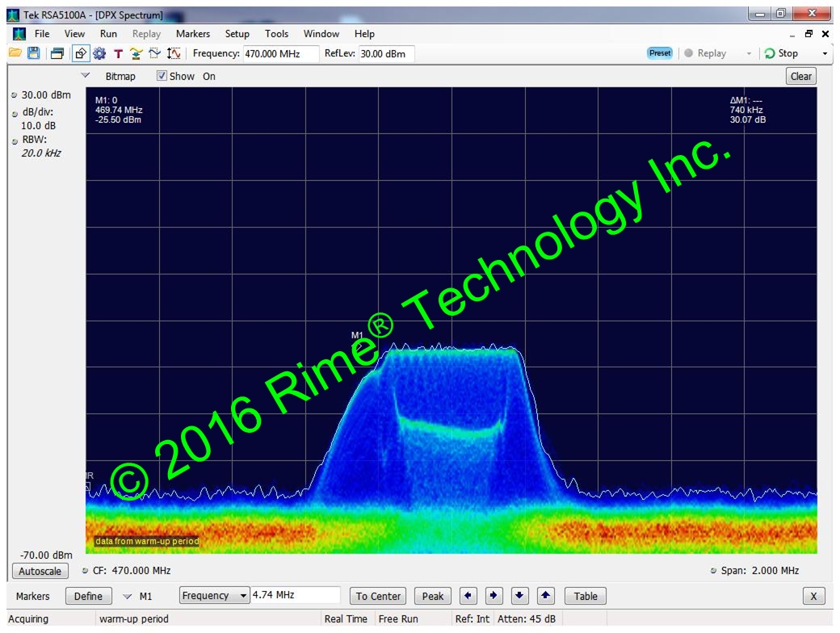
Task: Select the 30.00 dBm top-level knob
Action: click(15, 95)
